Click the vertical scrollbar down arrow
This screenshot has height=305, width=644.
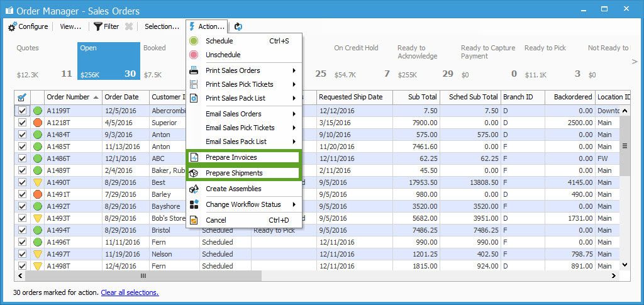pos(625,265)
